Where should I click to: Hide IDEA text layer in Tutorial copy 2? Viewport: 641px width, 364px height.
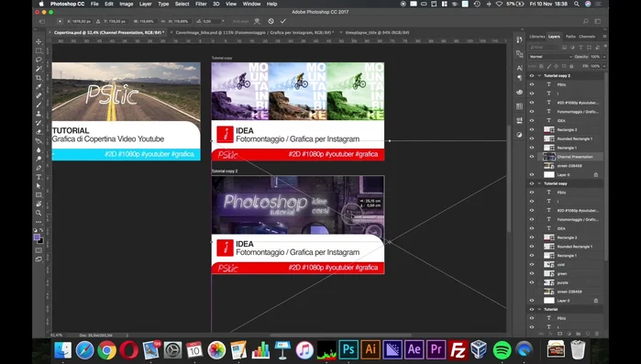coord(532,120)
